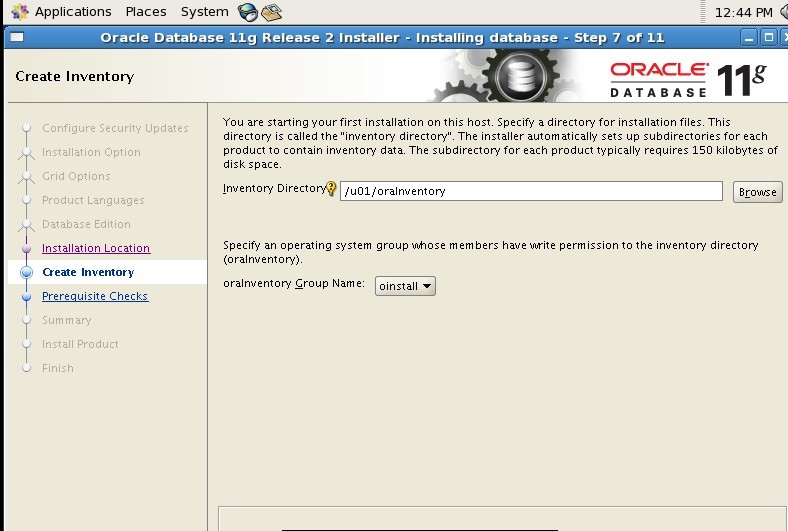Image resolution: width=788 pixels, height=531 pixels.
Task: Click the Summary step label
Action: 66,320
